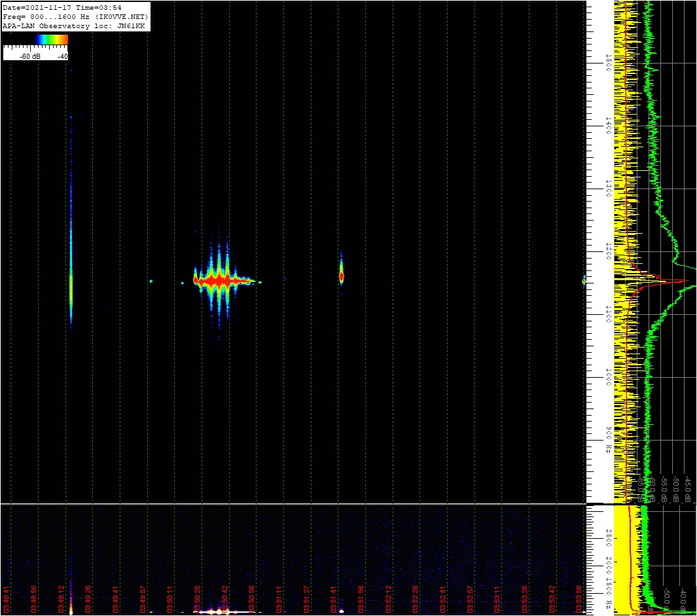Click the 03:49:12 time stamp
The image size is (697, 616).
click(62, 599)
